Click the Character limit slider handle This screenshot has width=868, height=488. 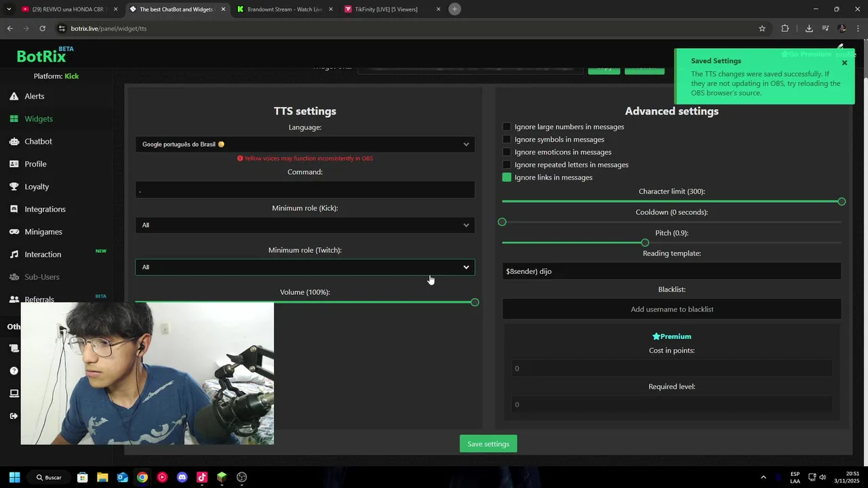coord(842,202)
